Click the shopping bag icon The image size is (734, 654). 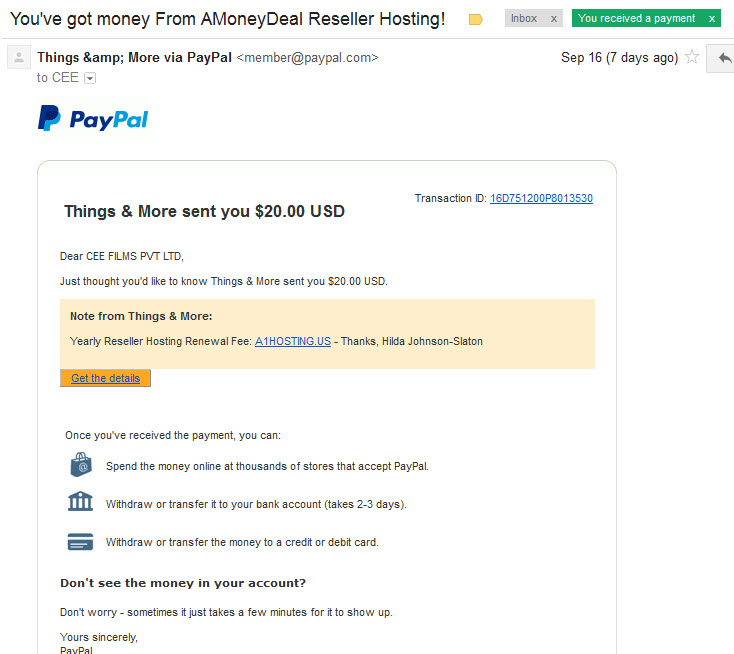pyautogui.click(x=81, y=464)
